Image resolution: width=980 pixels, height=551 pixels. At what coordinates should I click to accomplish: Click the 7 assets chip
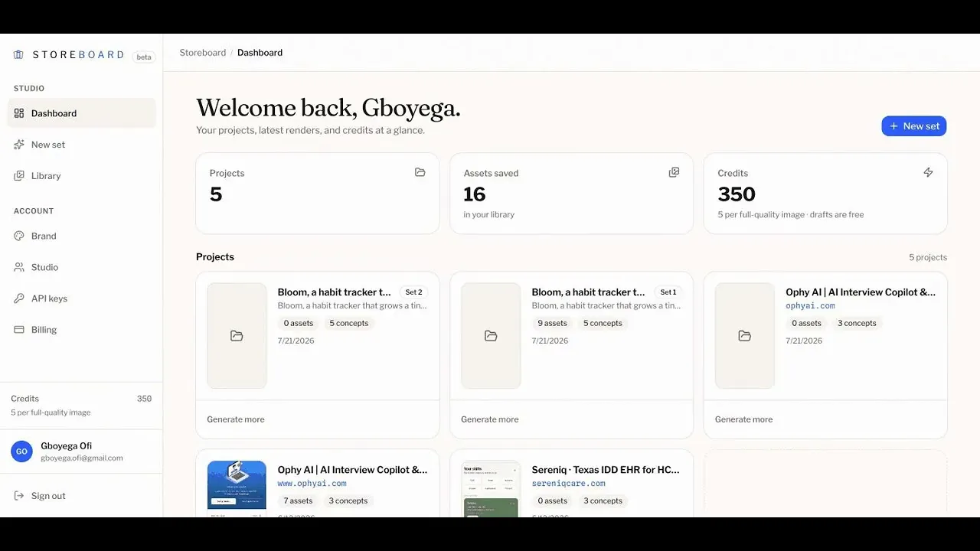click(298, 500)
